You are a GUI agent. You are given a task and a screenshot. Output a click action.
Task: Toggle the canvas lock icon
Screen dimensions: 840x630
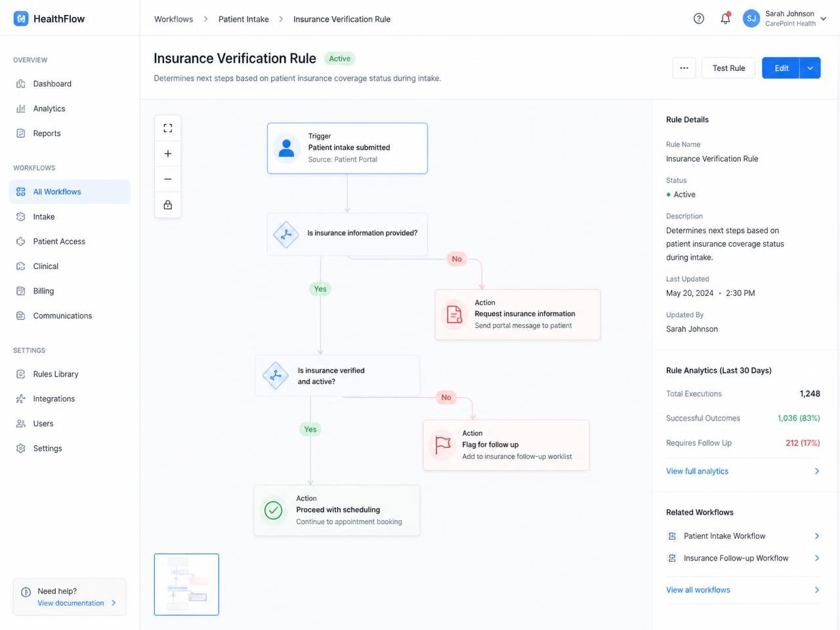168,205
